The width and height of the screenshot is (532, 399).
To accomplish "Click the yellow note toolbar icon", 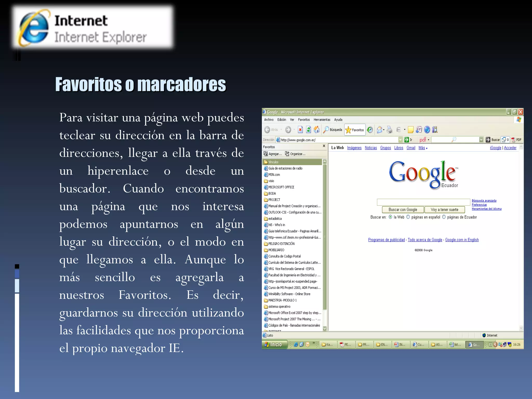I will pos(411,130).
